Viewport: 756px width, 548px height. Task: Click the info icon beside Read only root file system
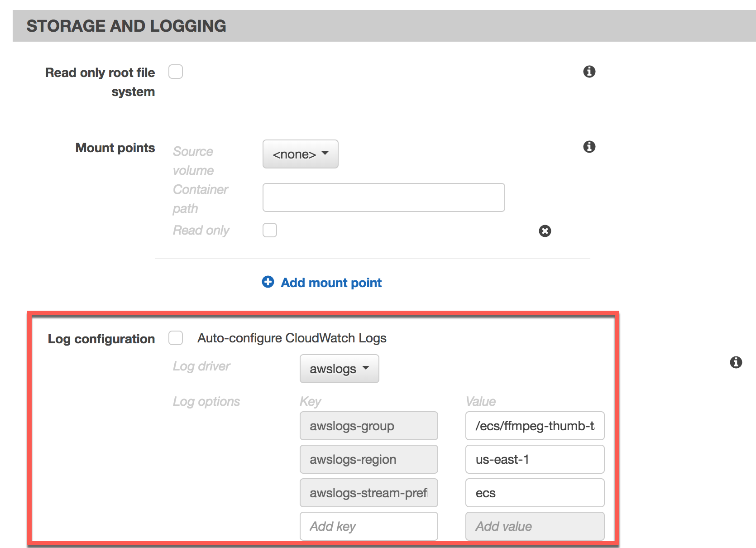(x=589, y=72)
